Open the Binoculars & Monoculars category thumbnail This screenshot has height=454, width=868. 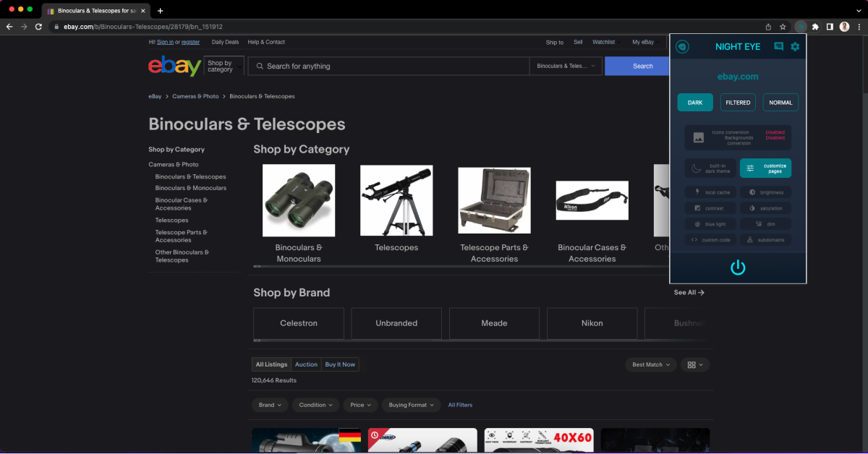(299, 200)
